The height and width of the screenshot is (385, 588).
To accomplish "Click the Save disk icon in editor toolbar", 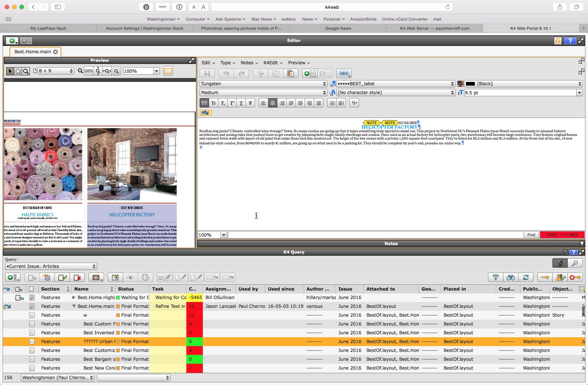I will coord(207,73).
